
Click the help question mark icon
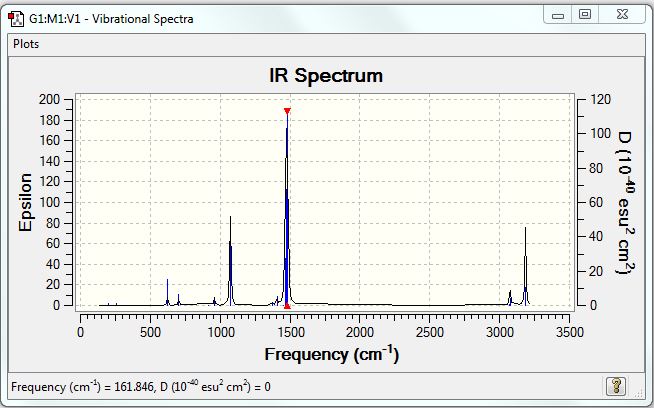click(x=616, y=386)
